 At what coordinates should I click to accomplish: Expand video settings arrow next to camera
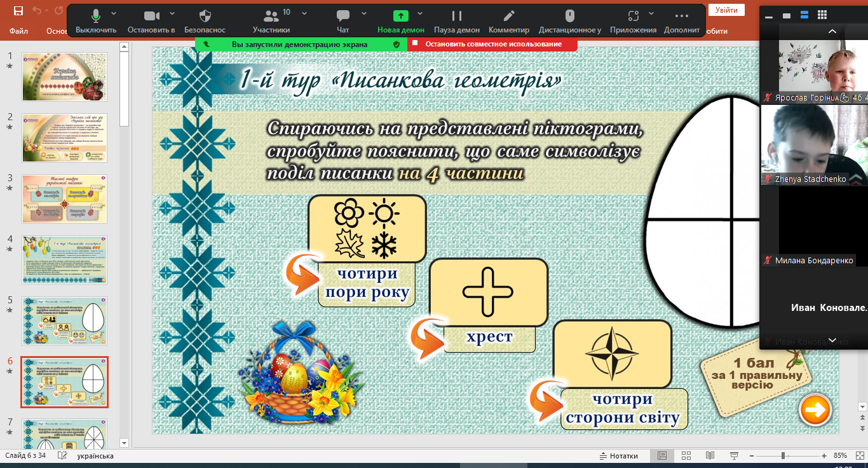[x=169, y=13]
